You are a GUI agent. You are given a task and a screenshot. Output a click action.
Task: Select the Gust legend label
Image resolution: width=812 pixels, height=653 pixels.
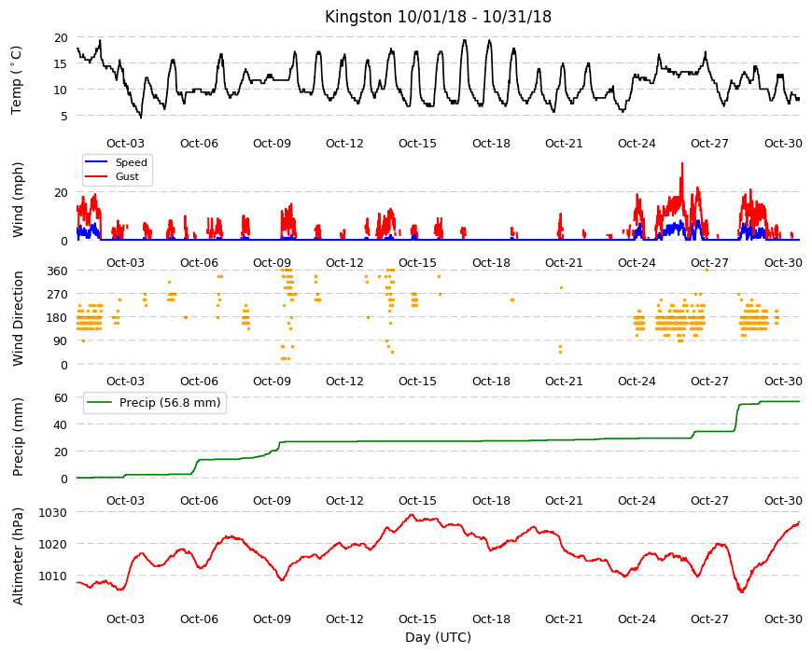coord(127,176)
